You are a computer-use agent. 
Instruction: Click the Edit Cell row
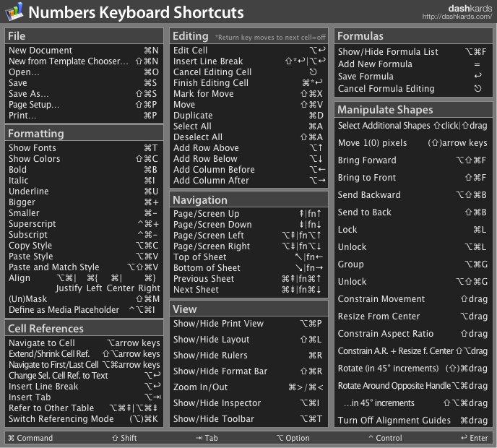tap(248, 51)
